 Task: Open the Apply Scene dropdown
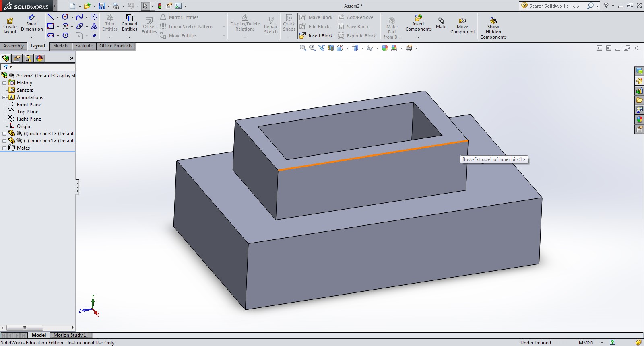coord(401,48)
